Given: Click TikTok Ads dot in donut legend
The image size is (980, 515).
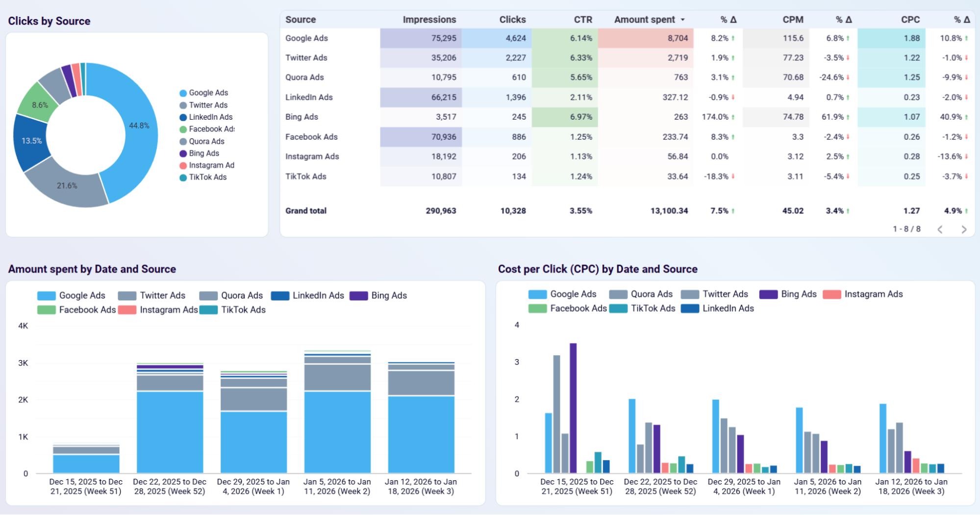Looking at the screenshot, I should 183,178.
